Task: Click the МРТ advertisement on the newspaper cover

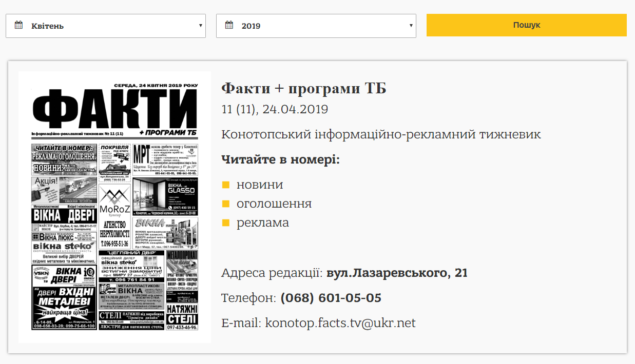Action: tap(165, 159)
